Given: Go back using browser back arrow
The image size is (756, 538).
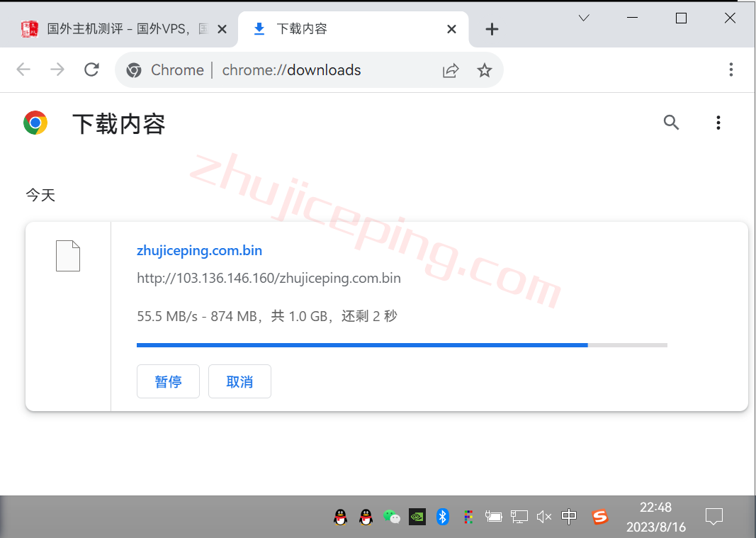Looking at the screenshot, I should coord(23,70).
